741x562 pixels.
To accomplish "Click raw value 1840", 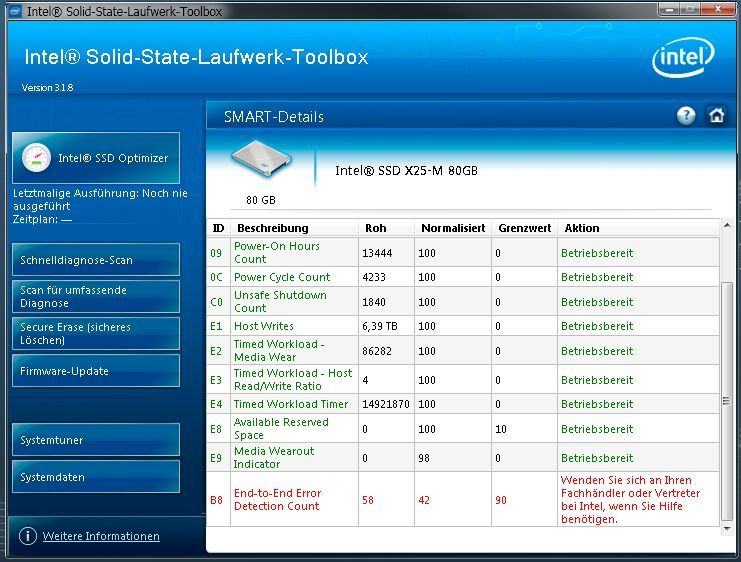I will pos(374,302).
